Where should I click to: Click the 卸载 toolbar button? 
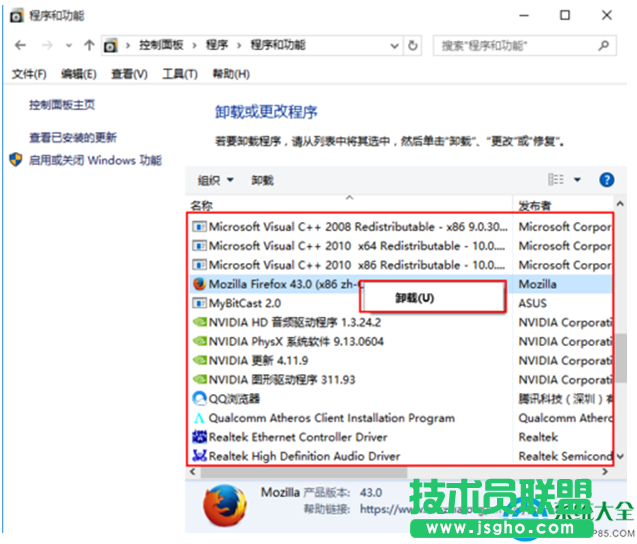click(x=262, y=180)
